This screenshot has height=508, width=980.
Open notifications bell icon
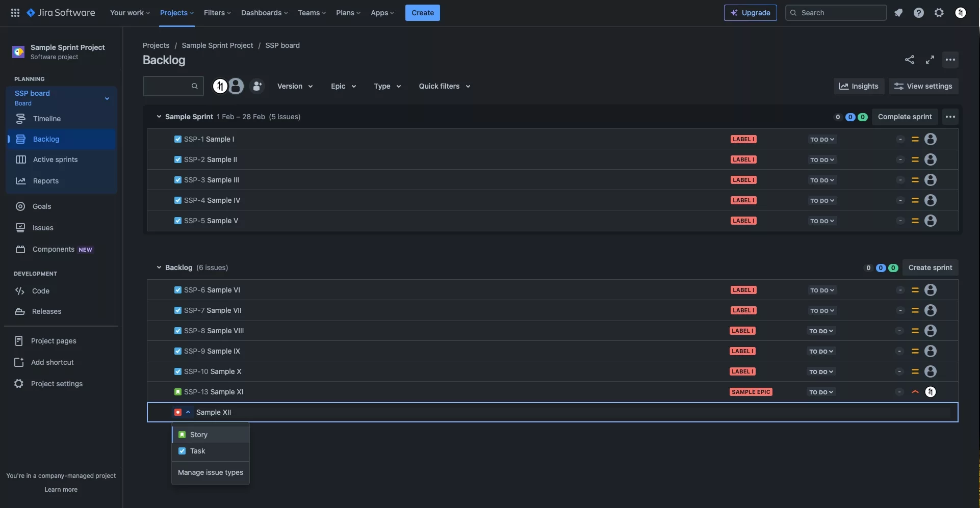pos(898,13)
